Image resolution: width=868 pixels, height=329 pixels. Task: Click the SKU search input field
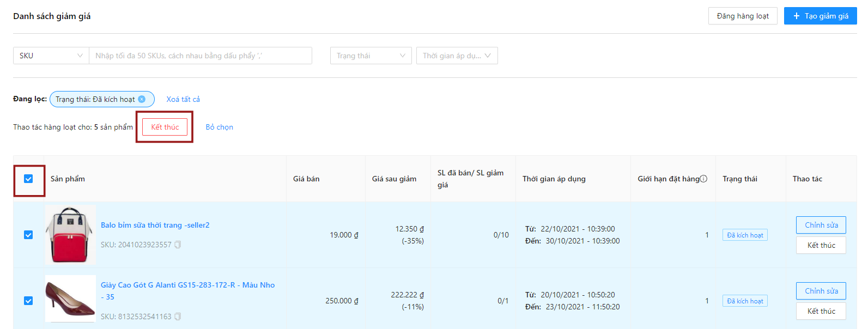(x=201, y=56)
